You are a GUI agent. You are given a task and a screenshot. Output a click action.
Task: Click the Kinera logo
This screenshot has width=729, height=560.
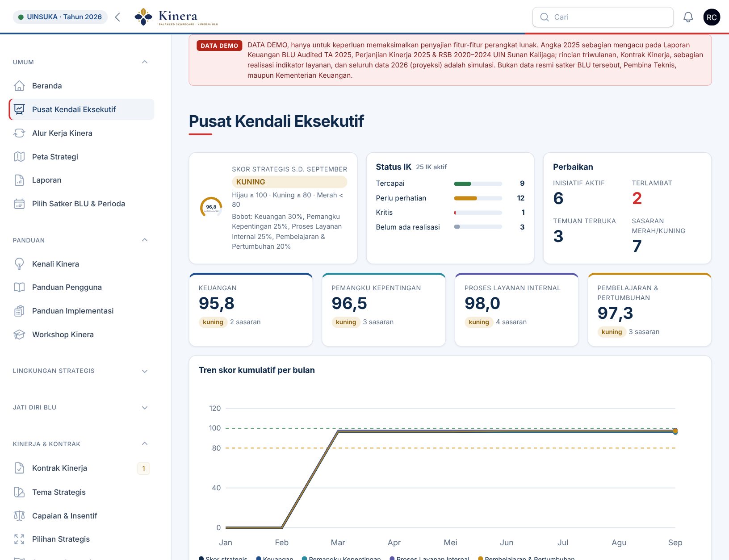[x=176, y=17]
